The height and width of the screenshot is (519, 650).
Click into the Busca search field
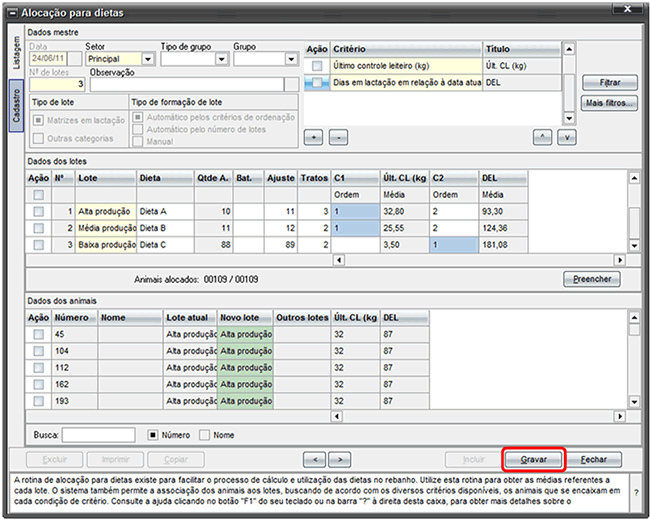[98, 435]
